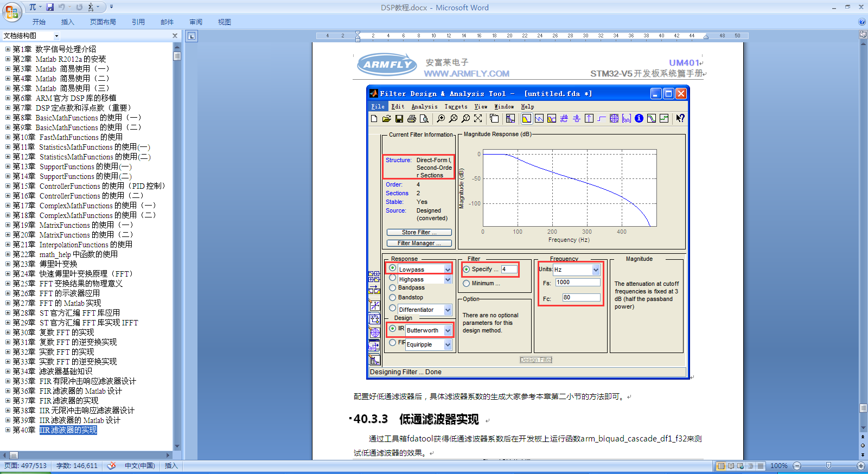Switch to Outline view icon in status bar
Screen dimensions: 868x474
pos(751,466)
